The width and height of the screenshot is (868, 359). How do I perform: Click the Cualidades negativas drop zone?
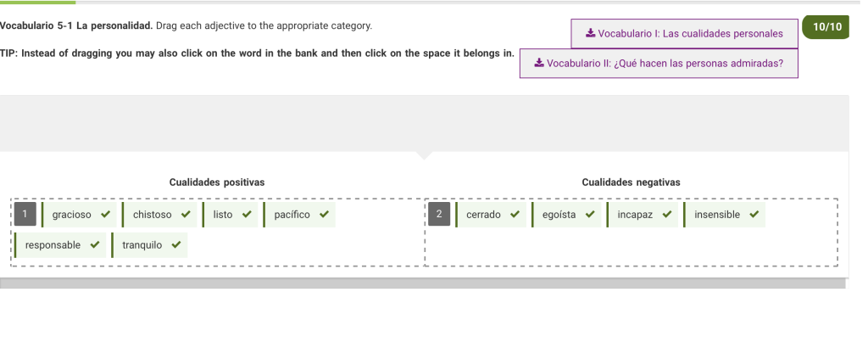pyautogui.click(x=631, y=233)
